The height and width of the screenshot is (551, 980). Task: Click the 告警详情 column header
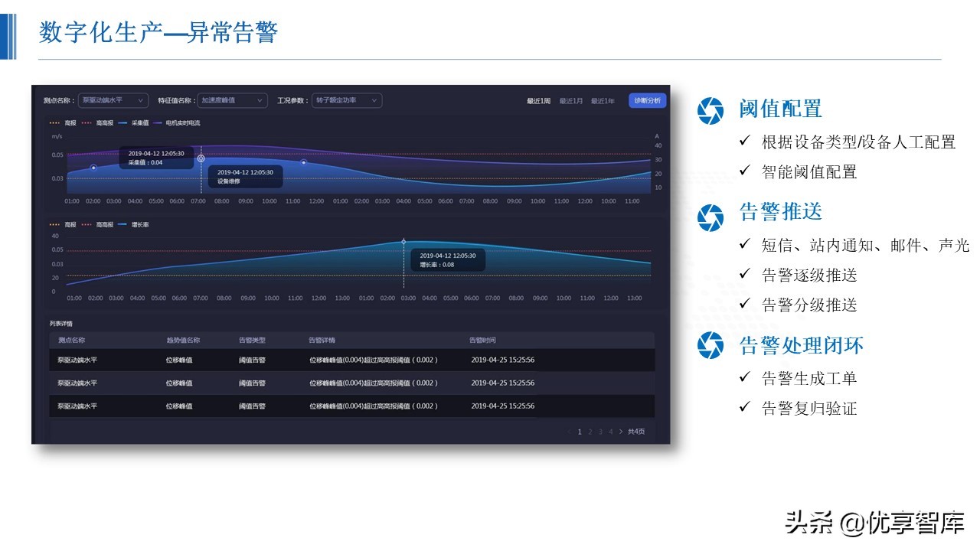(x=322, y=340)
